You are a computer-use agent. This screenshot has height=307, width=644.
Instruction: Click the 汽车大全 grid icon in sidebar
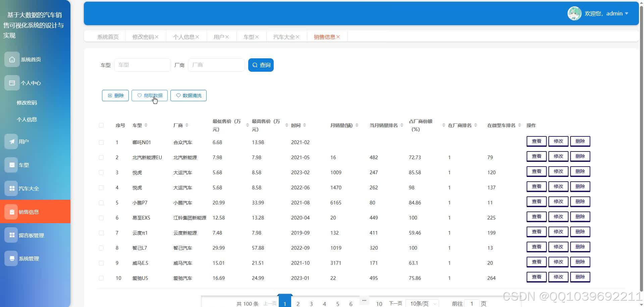tap(11, 188)
